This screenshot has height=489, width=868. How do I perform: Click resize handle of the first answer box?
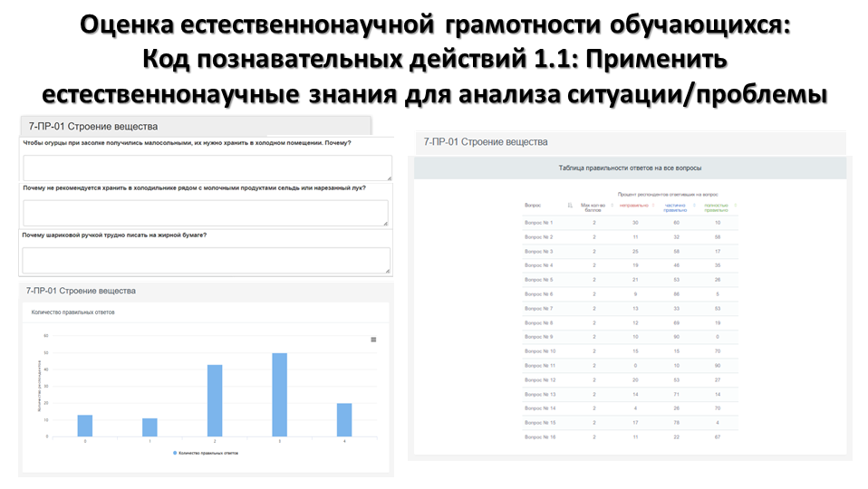tap(388, 177)
